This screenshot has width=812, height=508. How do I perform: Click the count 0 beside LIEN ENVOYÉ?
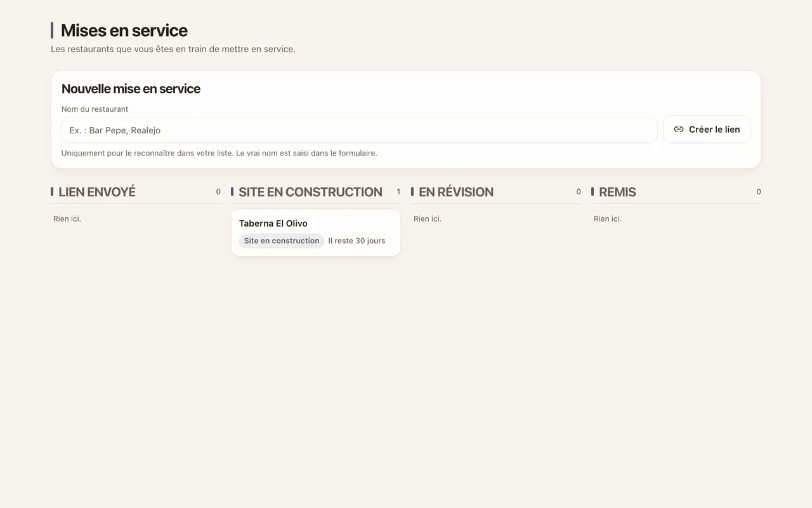218,192
